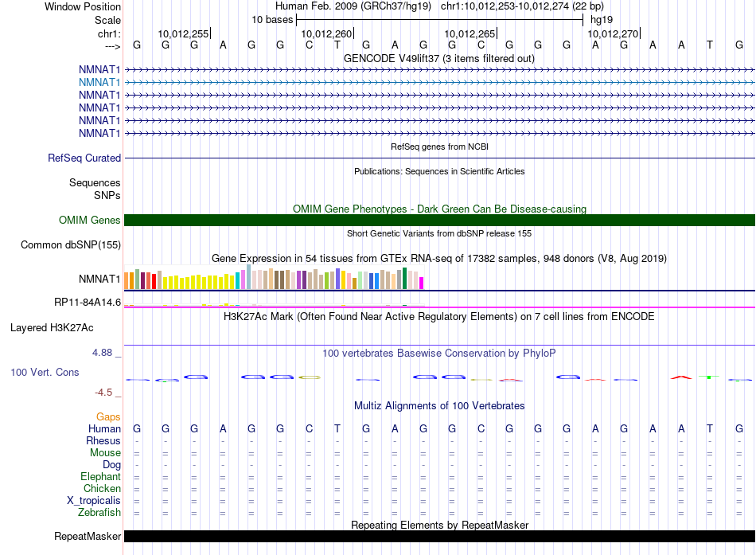The height and width of the screenshot is (555, 756).
Task: Click the Multiz Alignments of 100 Vertebrates title
Action: click(x=439, y=406)
